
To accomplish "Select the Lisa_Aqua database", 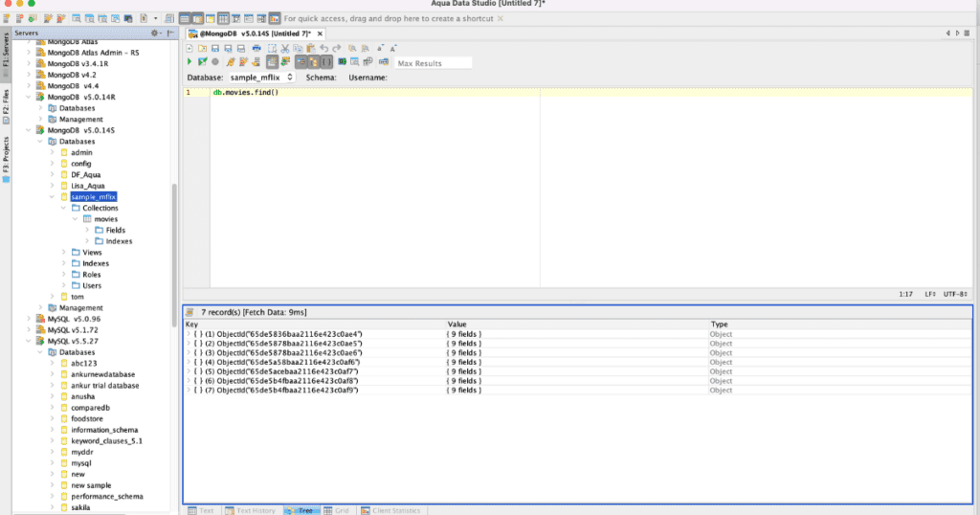I will pyautogui.click(x=87, y=186).
